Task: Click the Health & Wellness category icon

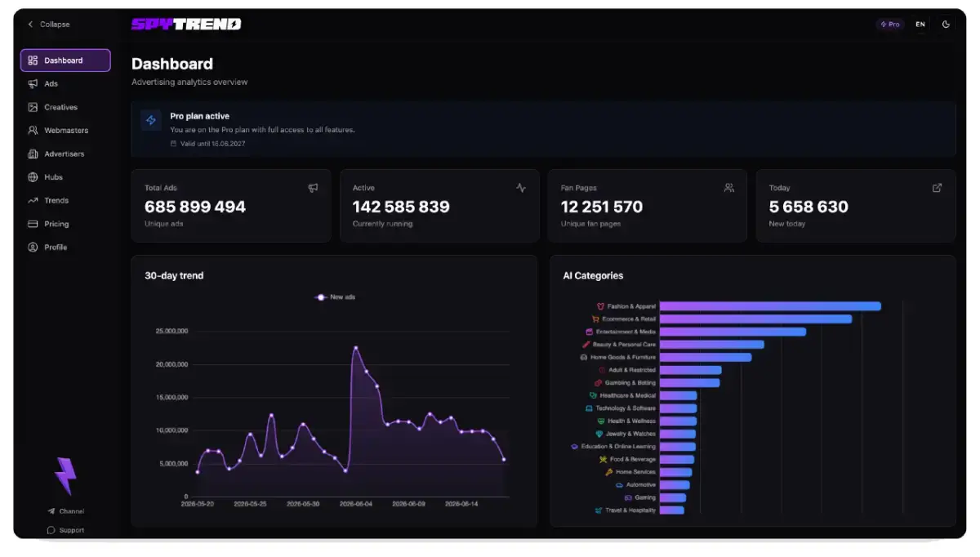Action: coord(601,421)
